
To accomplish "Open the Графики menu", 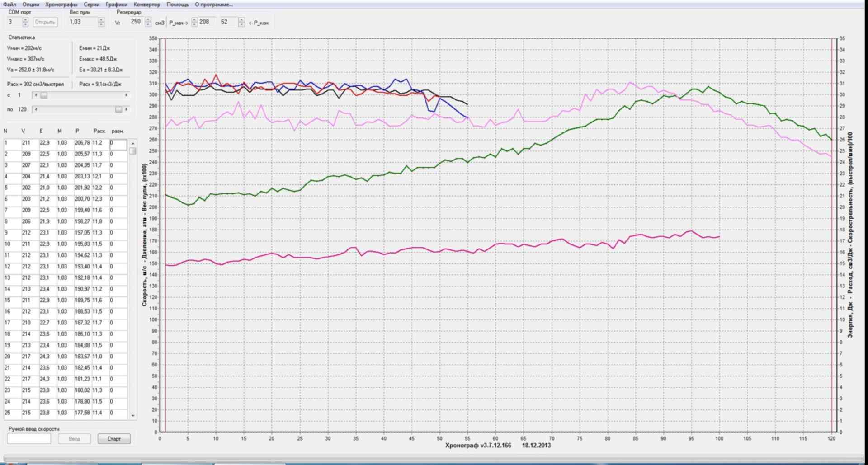I will (116, 5).
